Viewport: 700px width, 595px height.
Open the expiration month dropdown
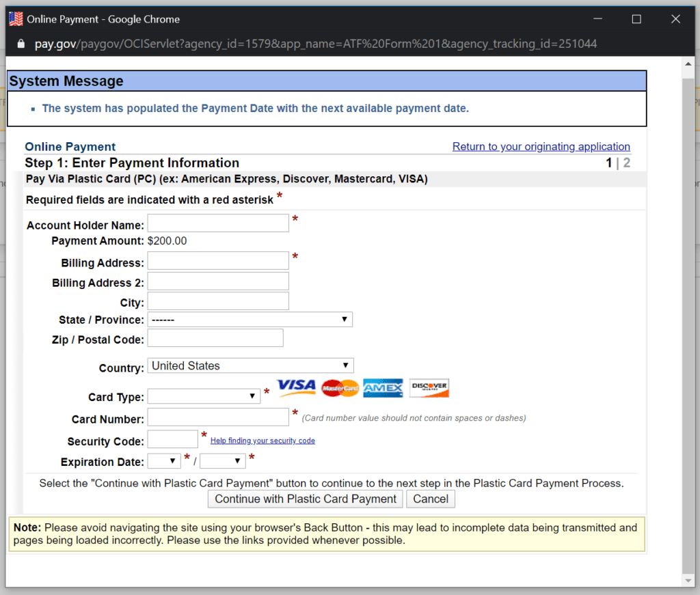tap(164, 460)
